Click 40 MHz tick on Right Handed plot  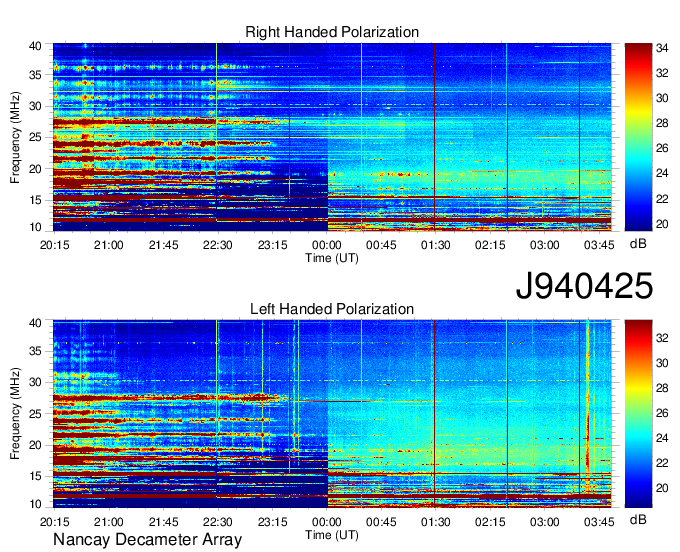click(35, 46)
